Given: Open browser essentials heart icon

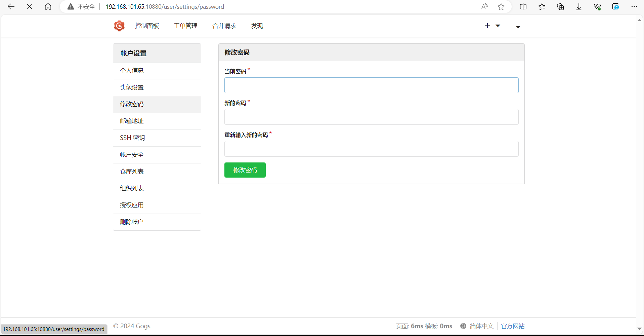Looking at the screenshot, I should point(597,7).
